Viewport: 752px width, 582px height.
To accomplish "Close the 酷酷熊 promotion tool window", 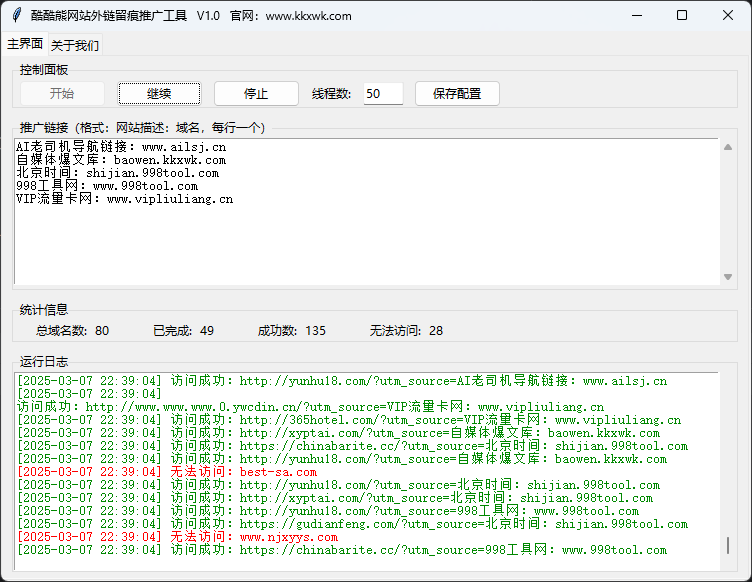I will [x=728, y=16].
